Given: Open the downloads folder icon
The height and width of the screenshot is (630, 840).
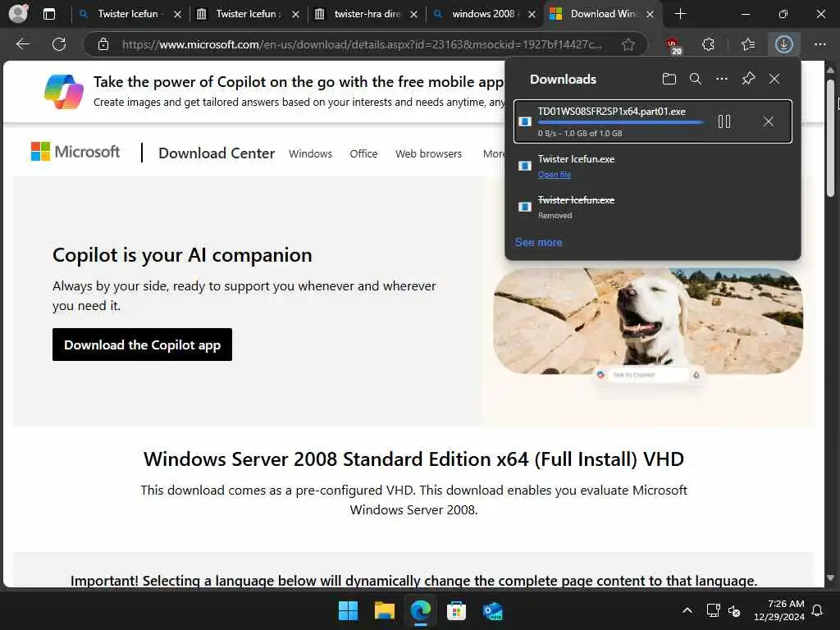Looking at the screenshot, I should [x=669, y=80].
